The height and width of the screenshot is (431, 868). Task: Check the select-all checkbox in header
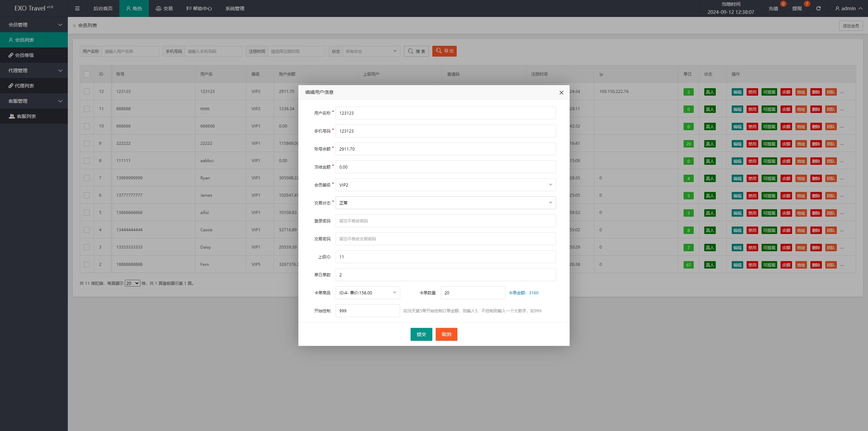coord(87,74)
